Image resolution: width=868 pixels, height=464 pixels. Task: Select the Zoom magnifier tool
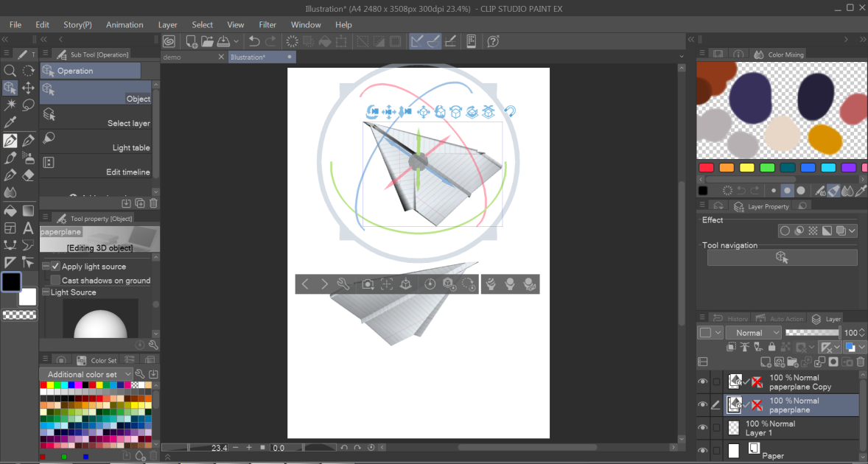10,70
